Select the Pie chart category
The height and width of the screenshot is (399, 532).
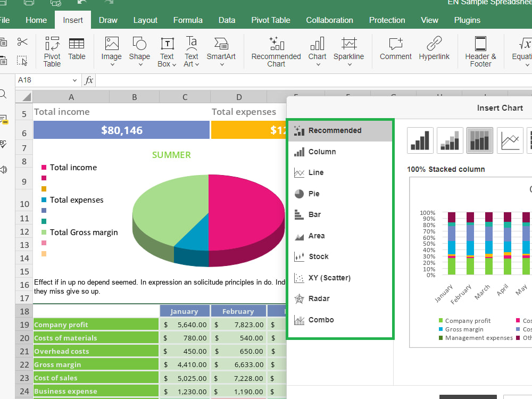coord(340,194)
